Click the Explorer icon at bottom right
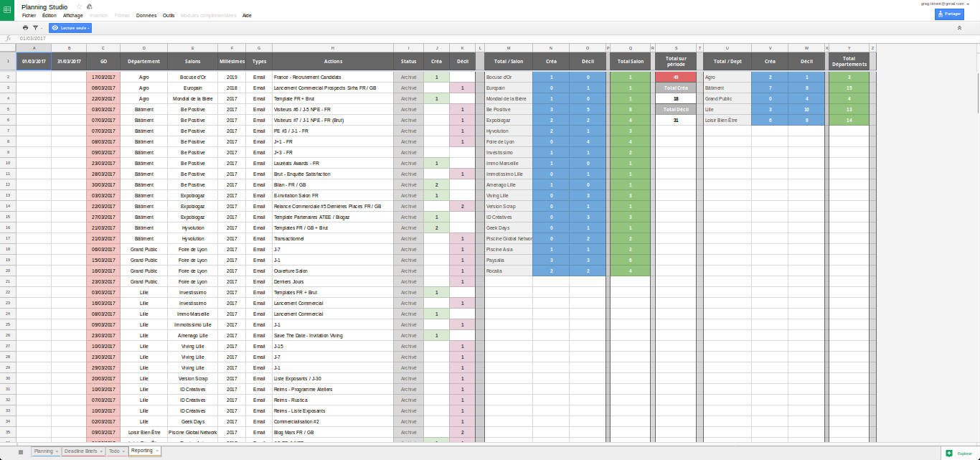Viewport: 980px width, 460px height. coord(950,453)
